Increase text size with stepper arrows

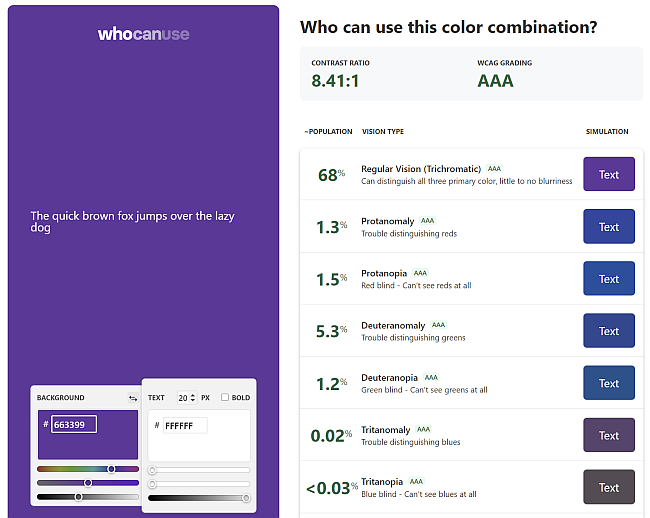click(x=193, y=395)
